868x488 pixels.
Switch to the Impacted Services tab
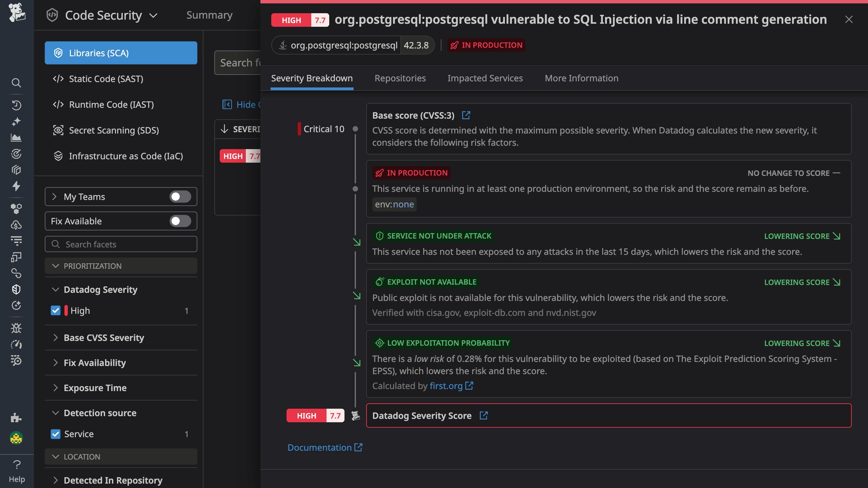485,78
